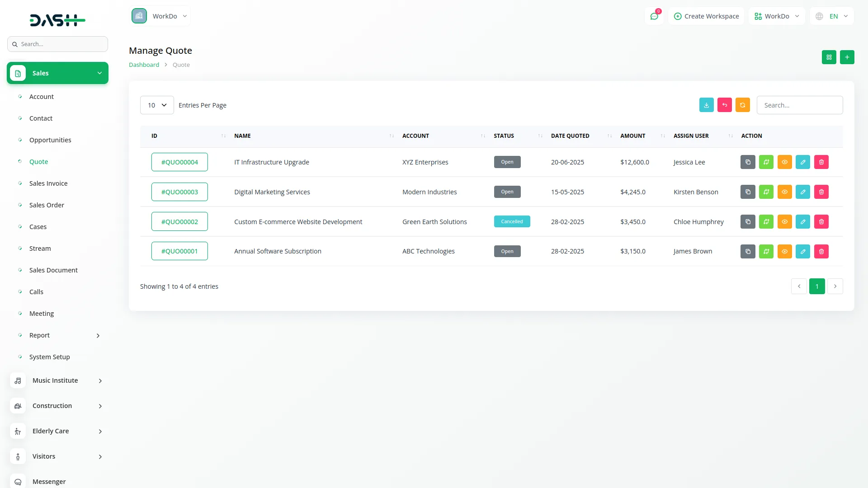868x488 pixels.
Task: View IT Infrastructure Upgrade quote, eye icon
Action: click(x=784, y=162)
